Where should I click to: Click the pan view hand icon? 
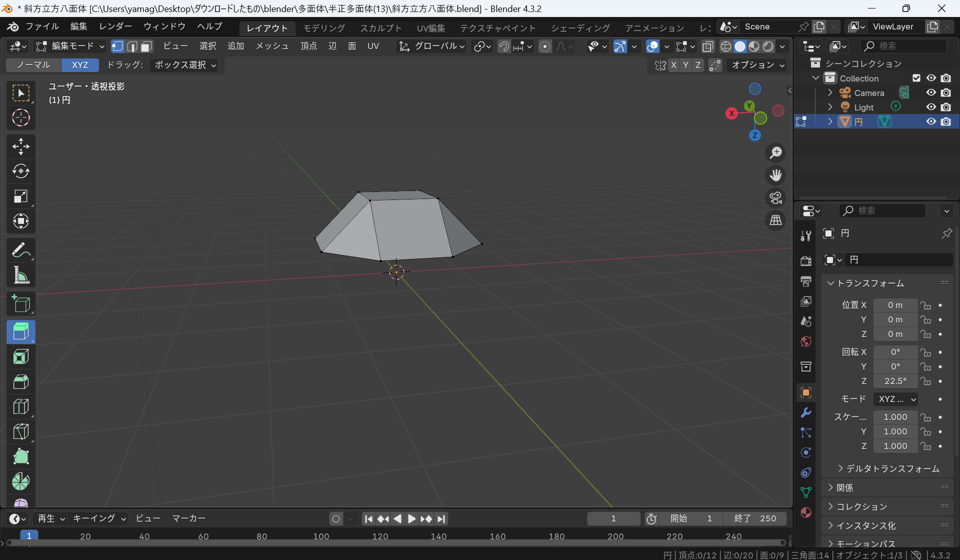(x=775, y=175)
